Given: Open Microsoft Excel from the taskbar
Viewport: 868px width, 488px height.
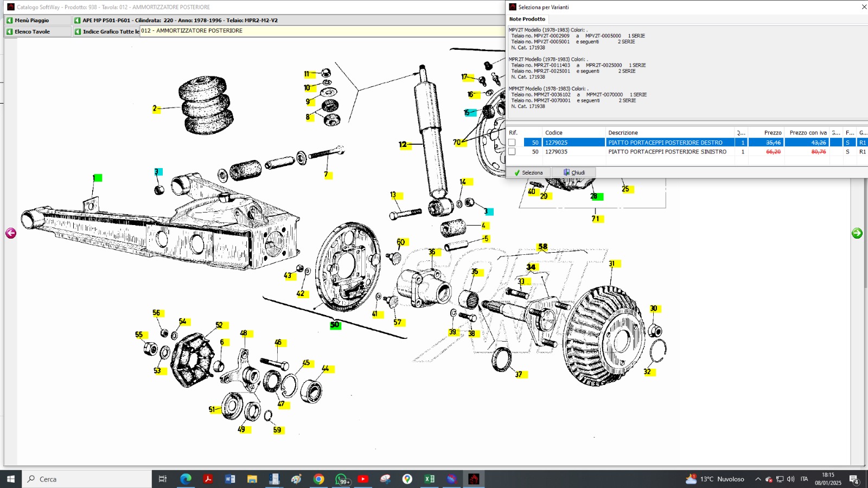Looking at the screenshot, I should (x=429, y=479).
